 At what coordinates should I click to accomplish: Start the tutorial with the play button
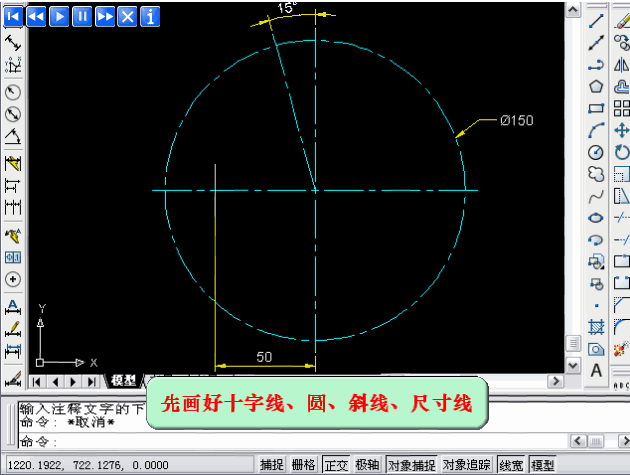point(59,17)
